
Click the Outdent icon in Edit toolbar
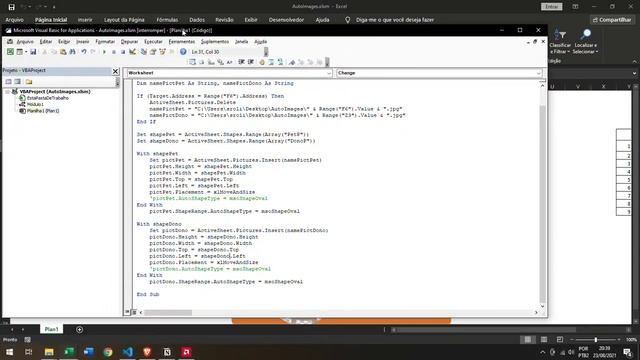251,62
